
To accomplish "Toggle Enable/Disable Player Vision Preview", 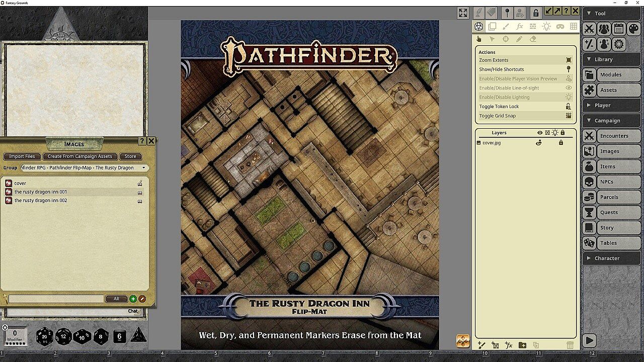I will click(525, 79).
